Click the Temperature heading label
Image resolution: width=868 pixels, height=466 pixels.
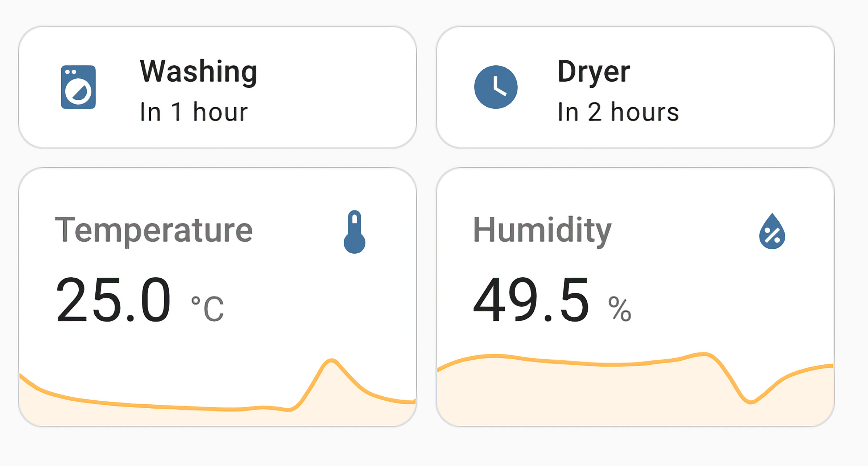pos(154,231)
